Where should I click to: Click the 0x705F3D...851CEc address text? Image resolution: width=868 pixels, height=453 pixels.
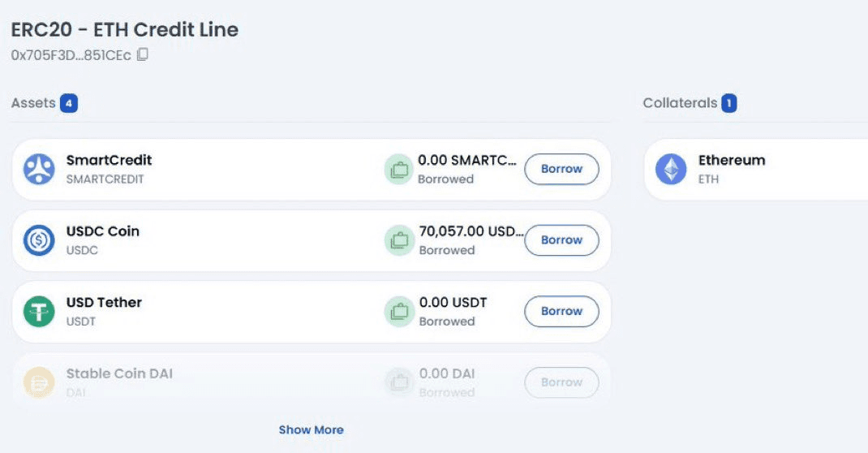point(71,55)
